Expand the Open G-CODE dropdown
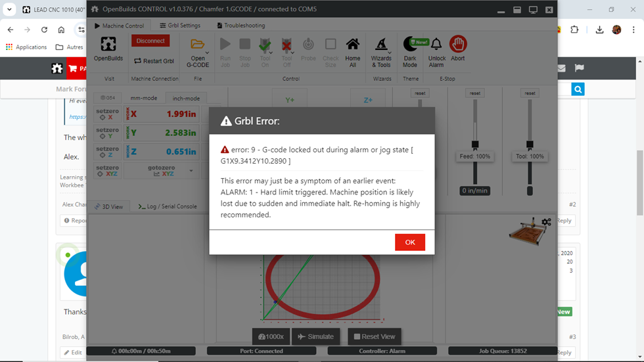Image resolution: width=644 pixels, height=362 pixels. tap(206, 53)
